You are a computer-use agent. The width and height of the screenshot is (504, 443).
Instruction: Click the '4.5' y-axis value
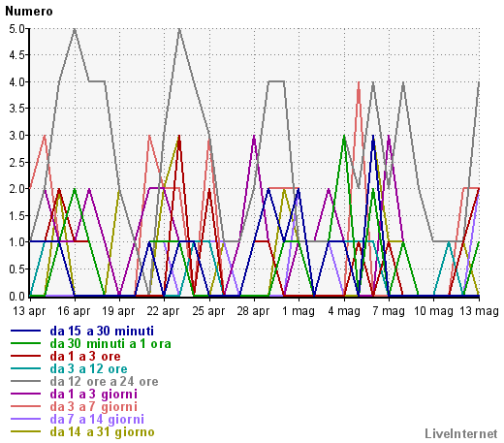click(x=16, y=55)
